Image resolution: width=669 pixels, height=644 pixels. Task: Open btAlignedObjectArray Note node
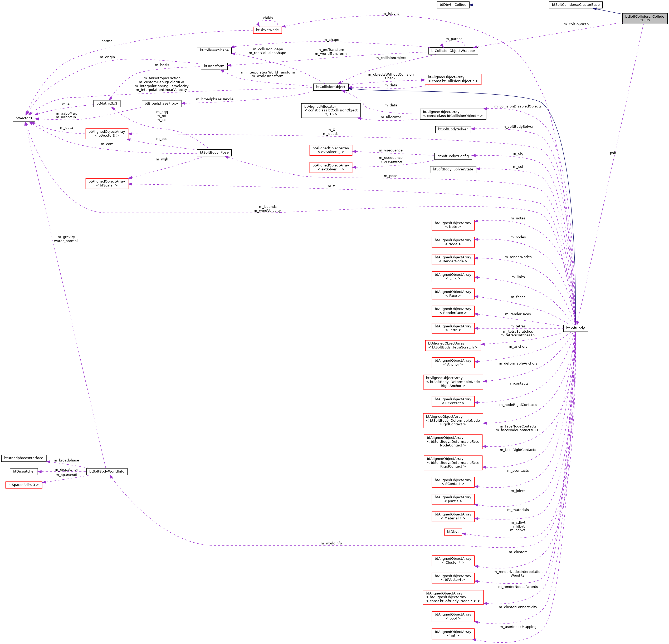(x=453, y=225)
